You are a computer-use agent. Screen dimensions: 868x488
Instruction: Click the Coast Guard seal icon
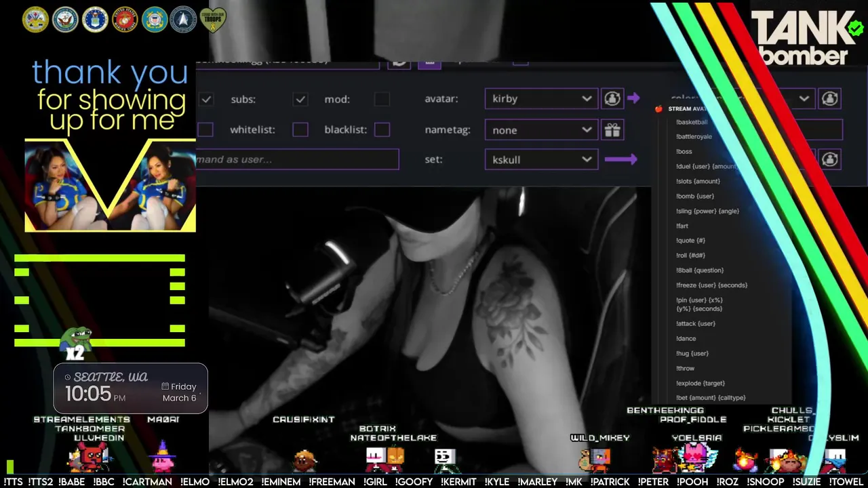click(x=155, y=20)
